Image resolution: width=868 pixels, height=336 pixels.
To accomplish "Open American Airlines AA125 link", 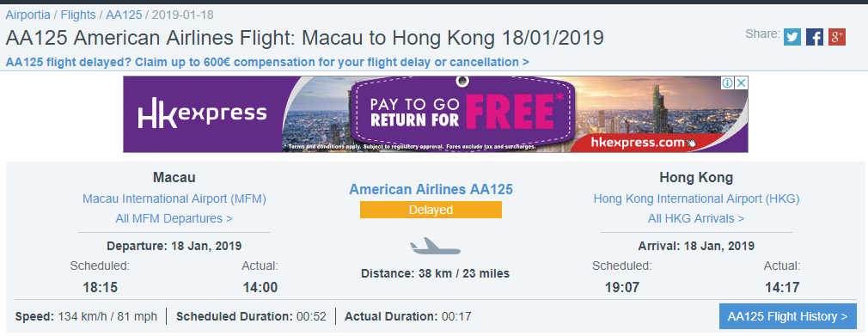I will [x=431, y=189].
